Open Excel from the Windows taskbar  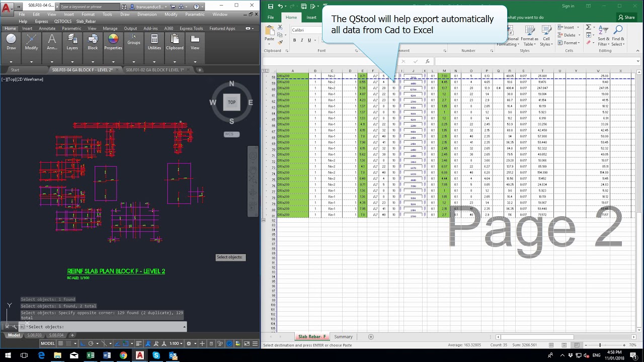pyautogui.click(x=91, y=355)
